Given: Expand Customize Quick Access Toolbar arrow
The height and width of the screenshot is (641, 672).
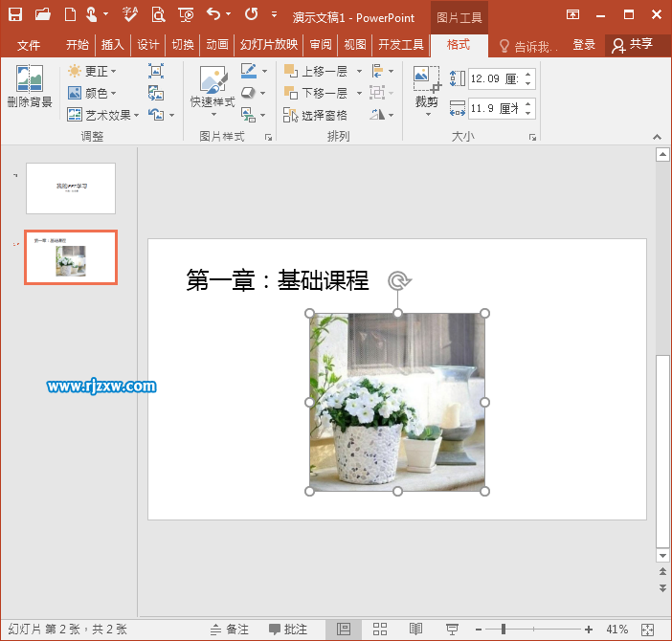Looking at the screenshot, I should pos(274,14).
